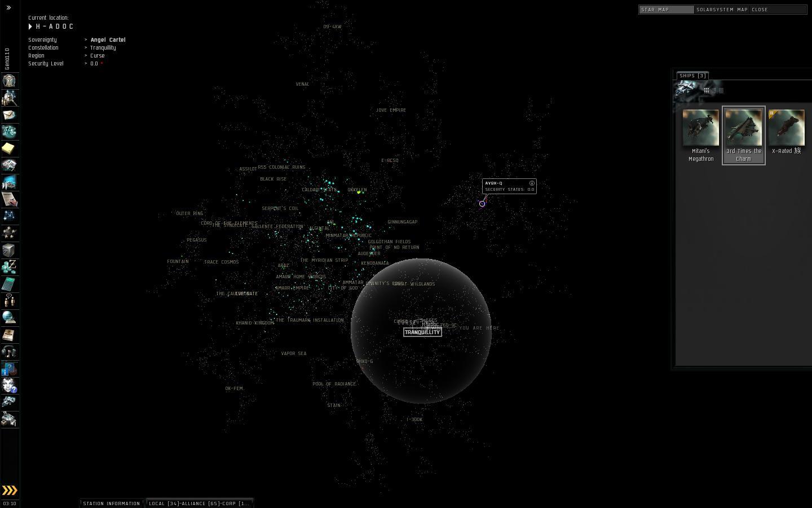The image size is (812, 508).
Task: Click the Stain region label
Action: [334, 405]
